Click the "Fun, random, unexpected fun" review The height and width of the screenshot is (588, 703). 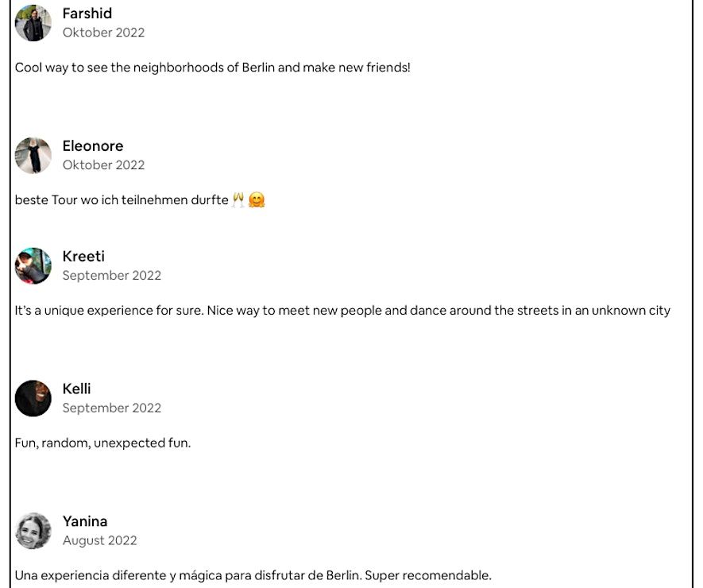(x=103, y=443)
